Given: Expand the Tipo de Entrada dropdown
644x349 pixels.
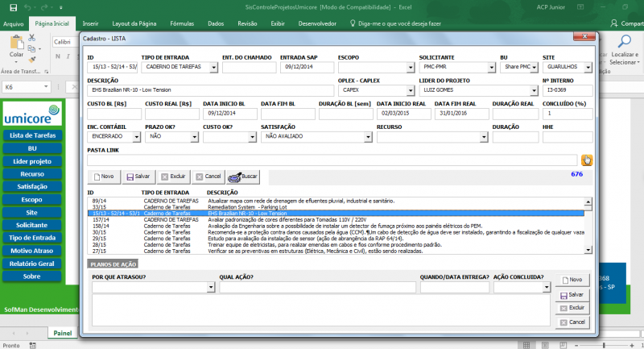Looking at the screenshot, I should point(213,68).
